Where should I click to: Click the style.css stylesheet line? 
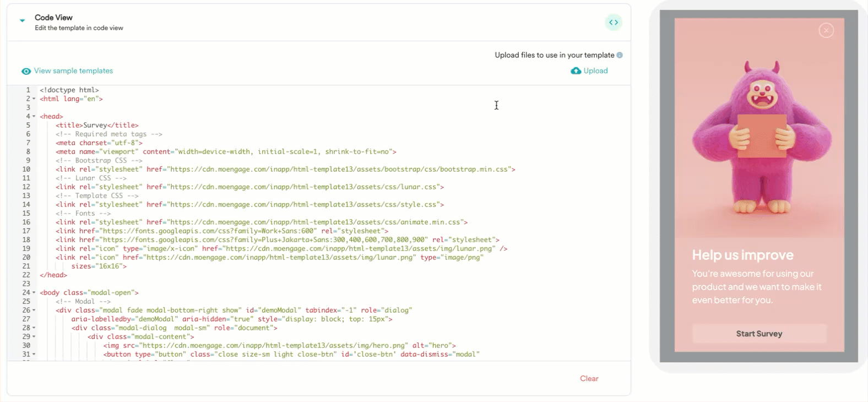249,204
